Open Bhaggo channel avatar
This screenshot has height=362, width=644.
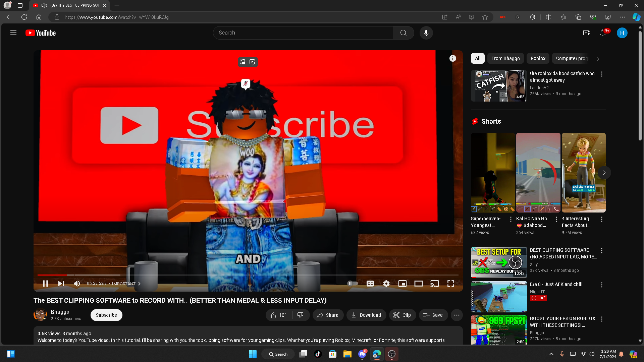40,315
